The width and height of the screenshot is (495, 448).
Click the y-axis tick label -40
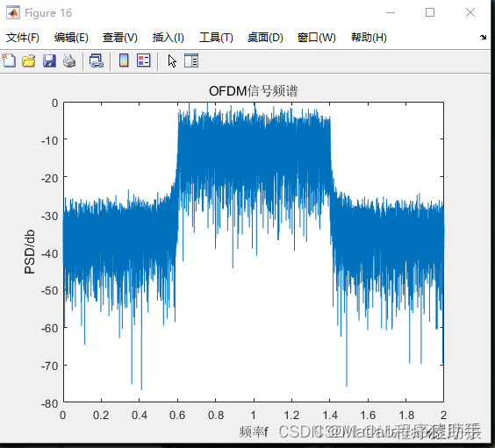(49, 253)
